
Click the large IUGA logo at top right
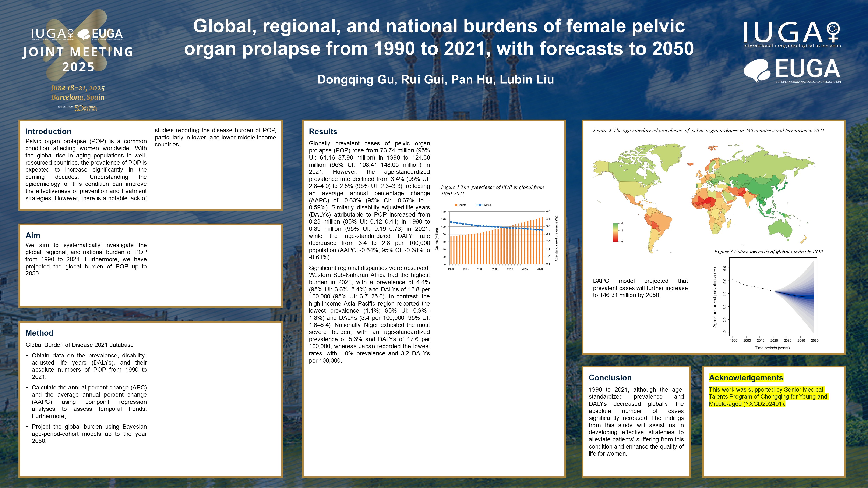(792, 35)
